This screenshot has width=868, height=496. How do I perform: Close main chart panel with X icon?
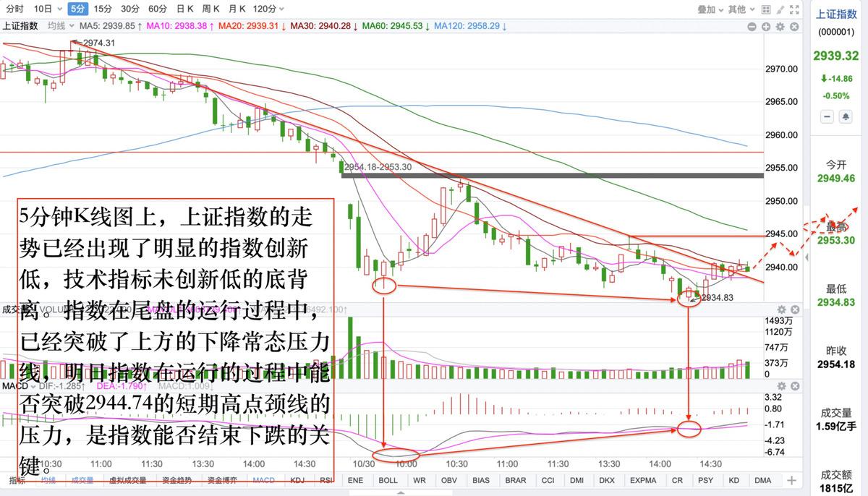[x=795, y=26]
